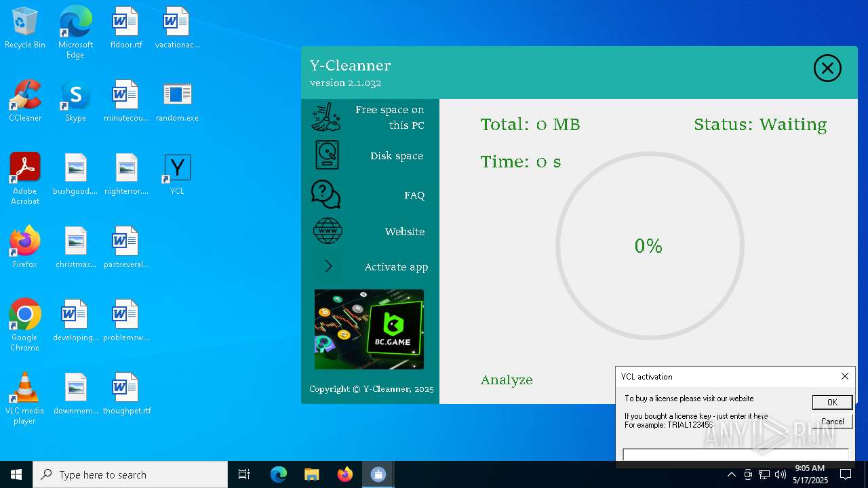Click Y-Cleanner app in taskbar
Viewport: 868px width, 488px height.
tap(378, 474)
